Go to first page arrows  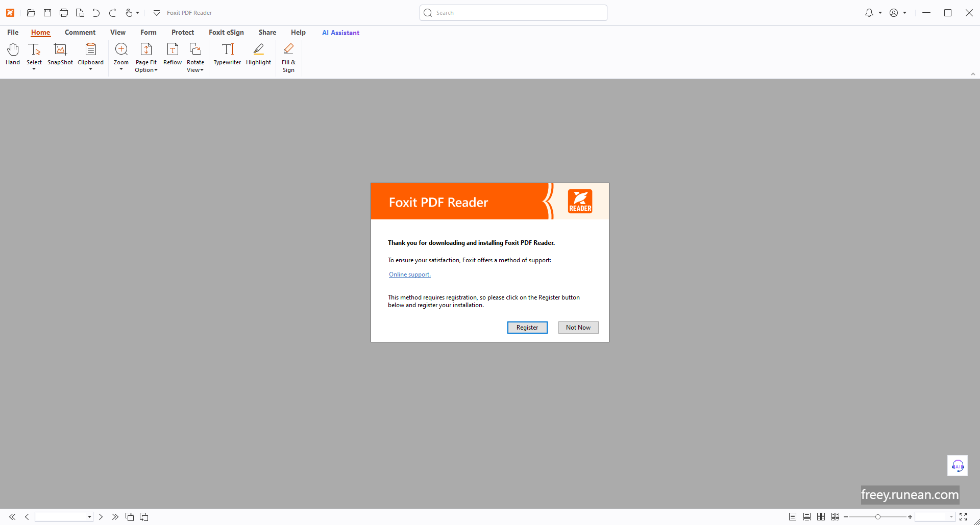12,517
